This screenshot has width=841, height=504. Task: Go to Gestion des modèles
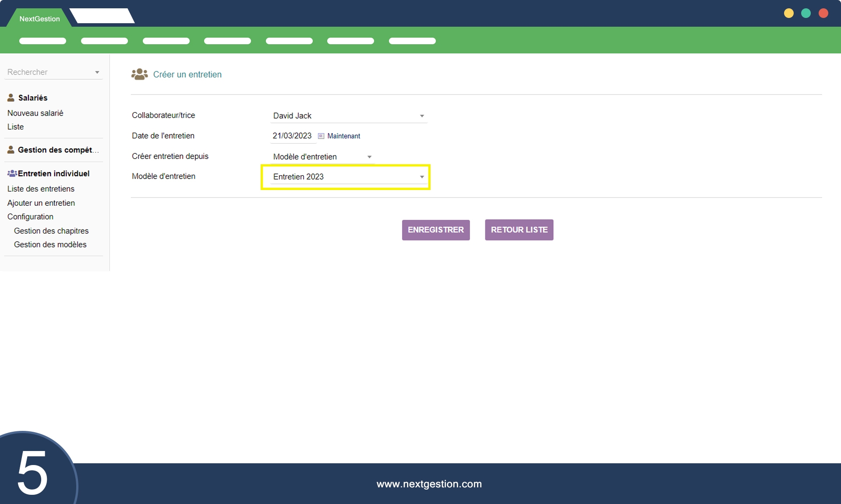coord(50,244)
